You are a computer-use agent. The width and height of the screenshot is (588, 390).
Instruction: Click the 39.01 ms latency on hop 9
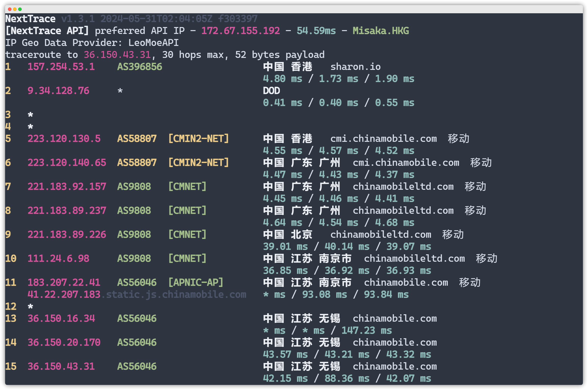(285, 247)
